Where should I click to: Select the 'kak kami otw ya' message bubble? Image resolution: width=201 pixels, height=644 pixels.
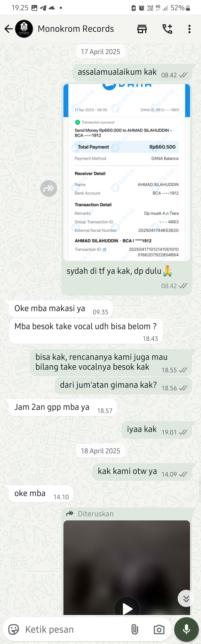click(x=142, y=472)
